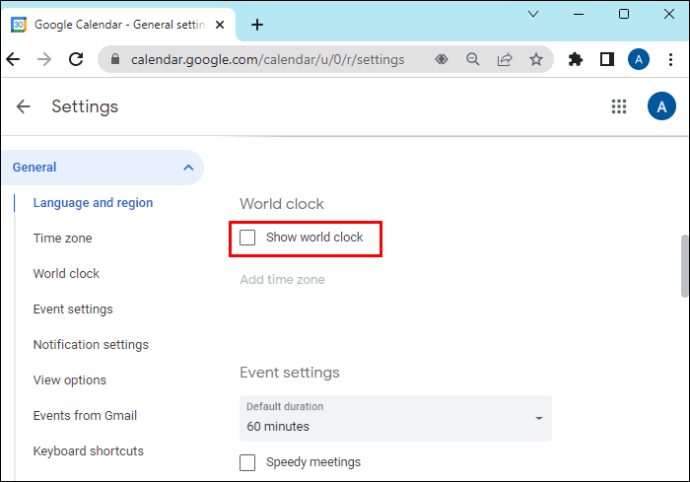The width and height of the screenshot is (690, 482).
Task: Click the share page icon in address bar
Action: point(504,59)
